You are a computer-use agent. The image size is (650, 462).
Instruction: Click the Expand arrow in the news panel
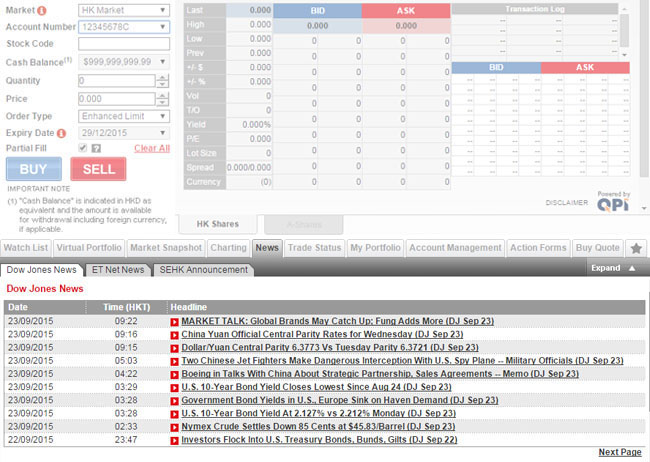tap(632, 268)
